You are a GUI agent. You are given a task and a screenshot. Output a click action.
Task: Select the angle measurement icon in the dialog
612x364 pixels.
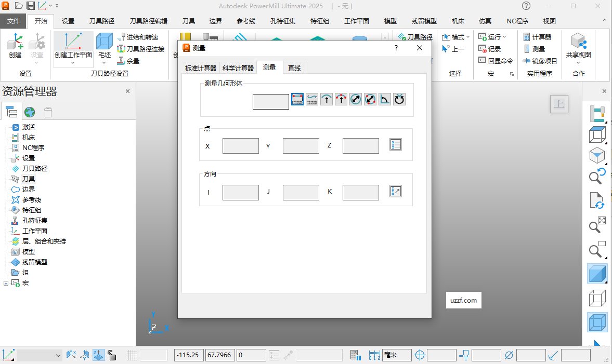coord(385,99)
